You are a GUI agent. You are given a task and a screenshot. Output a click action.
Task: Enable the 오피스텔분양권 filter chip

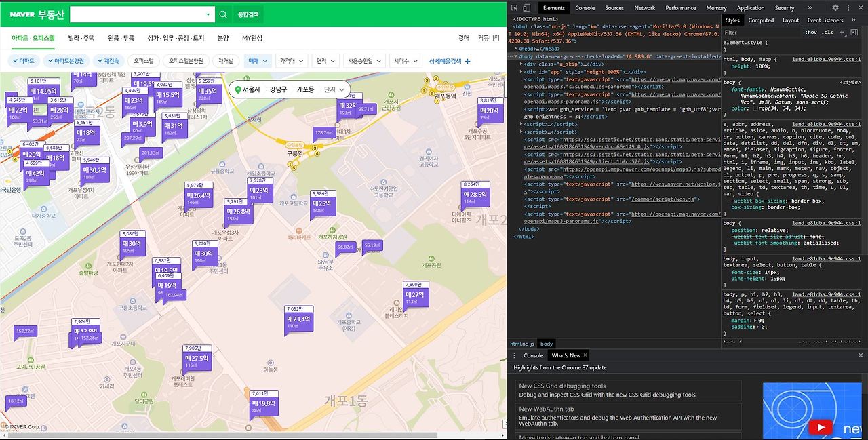(x=185, y=61)
